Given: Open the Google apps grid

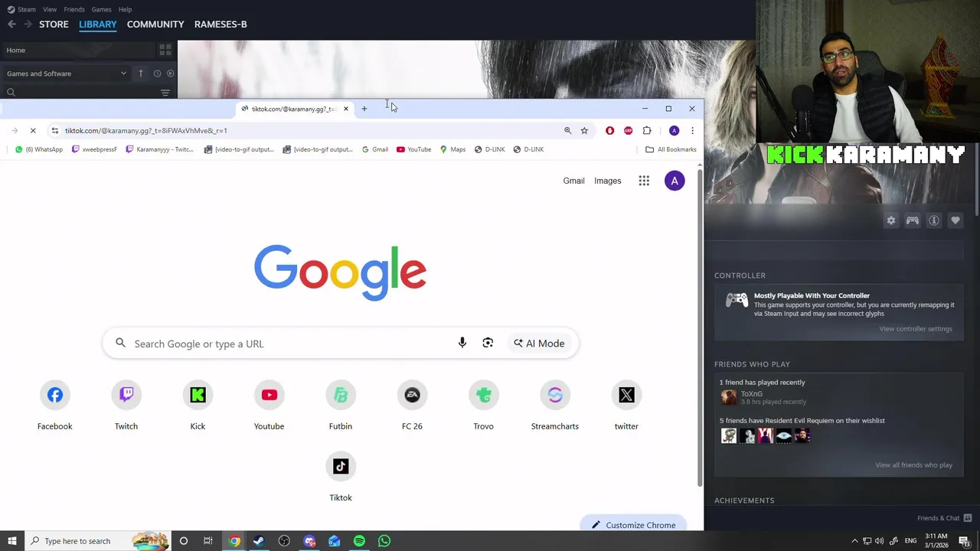Looking at the screenshot, I should coord(644,181).
